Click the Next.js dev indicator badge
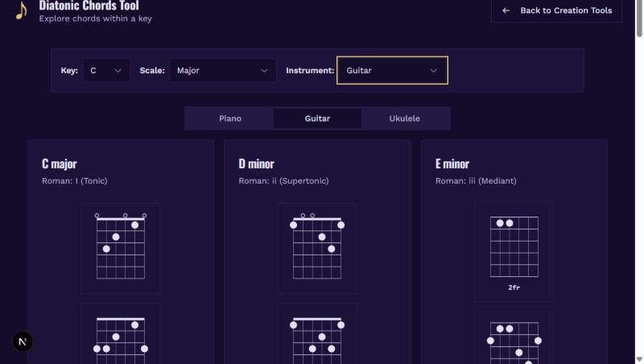644x364 pixels. pyautogui.click(x=23, y=341)
